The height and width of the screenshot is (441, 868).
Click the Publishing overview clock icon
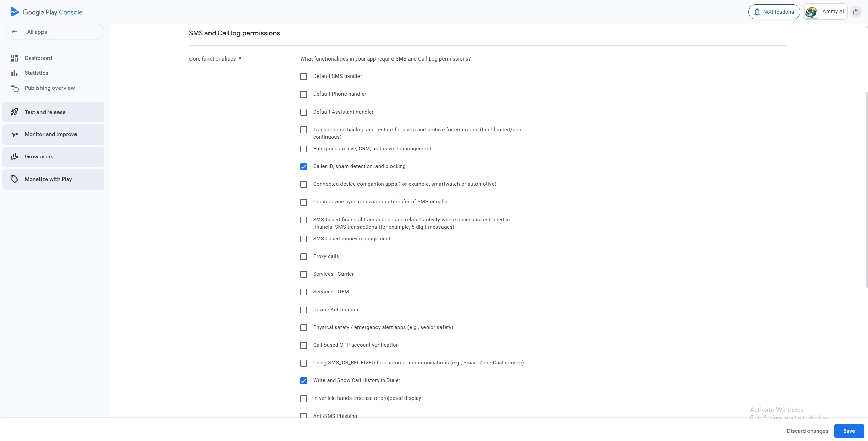pyautogui.click(x=14, y=88)
